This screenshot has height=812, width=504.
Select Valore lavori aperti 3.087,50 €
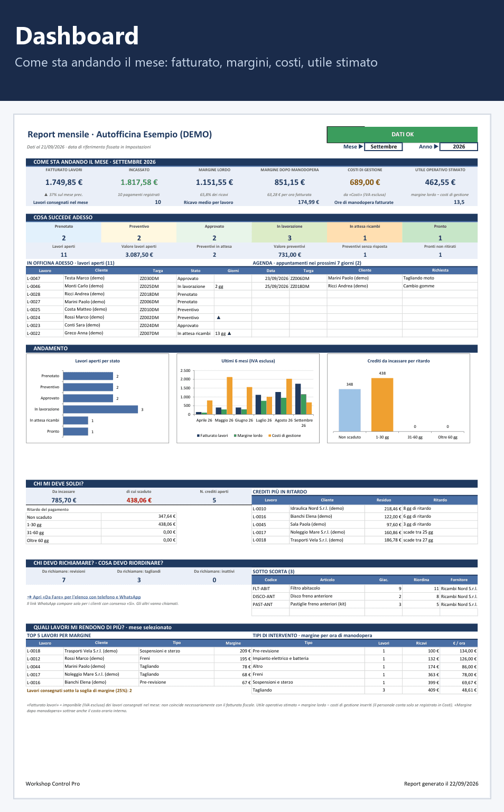pos(139,255)
